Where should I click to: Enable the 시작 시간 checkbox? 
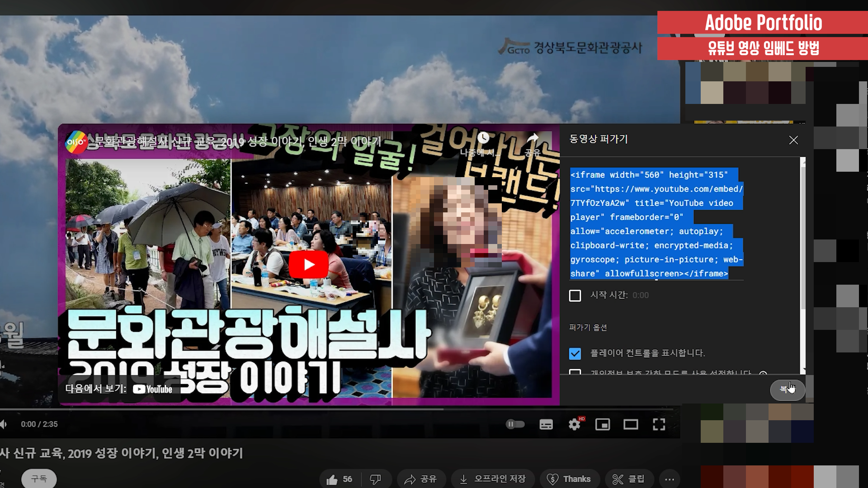[x=575, y=296]
